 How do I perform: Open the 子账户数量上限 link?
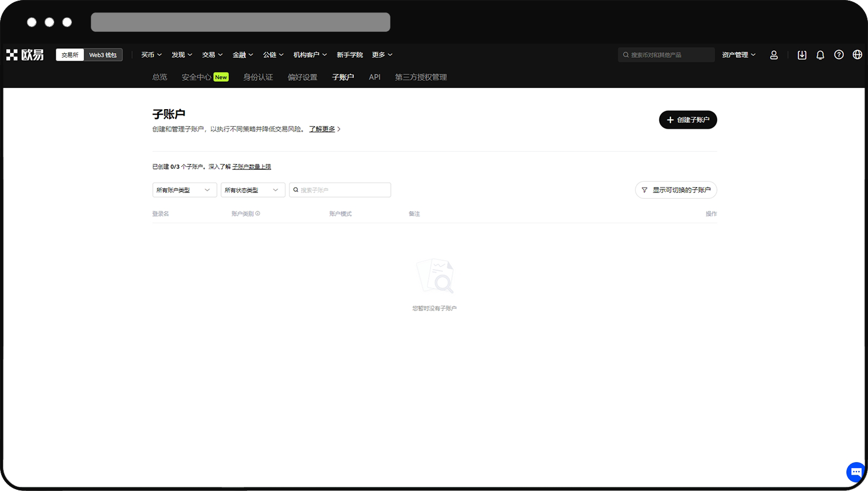[x=252, y=167]
